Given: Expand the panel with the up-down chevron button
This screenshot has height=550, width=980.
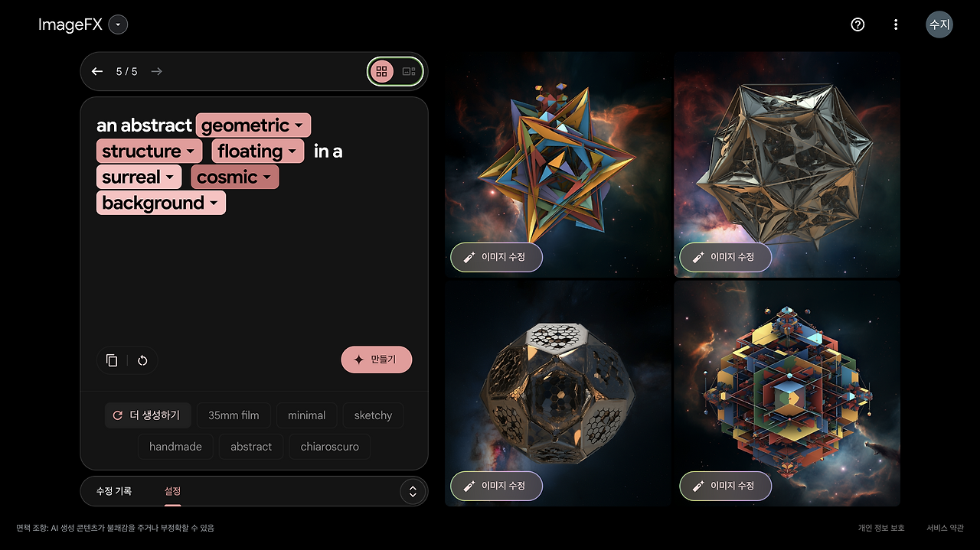Looking at the screenshot, I should pos(413,491).
